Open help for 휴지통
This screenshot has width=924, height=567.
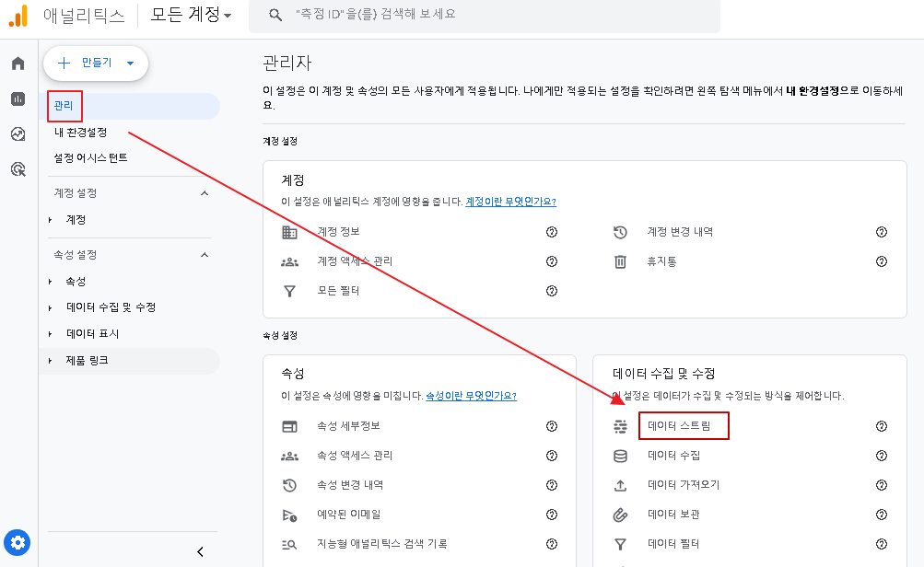(882, 261)
